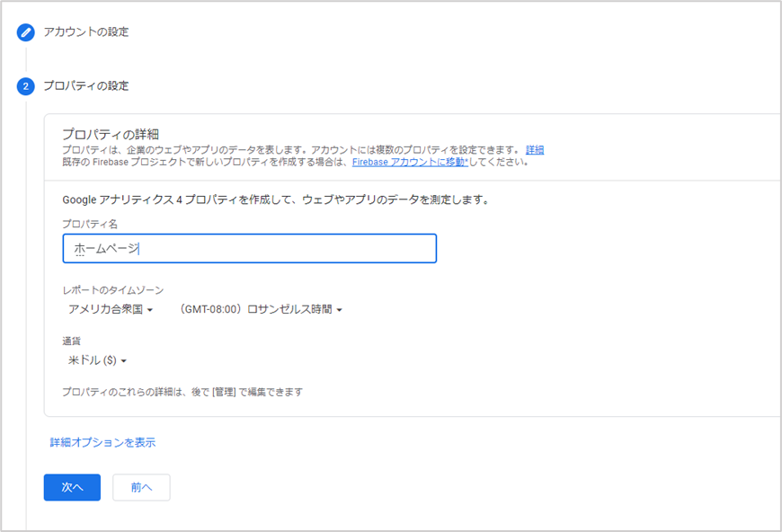This screenshot has height=532, width=782.
Task: Click the 次へ button
Action: click(x=72, y=487)
